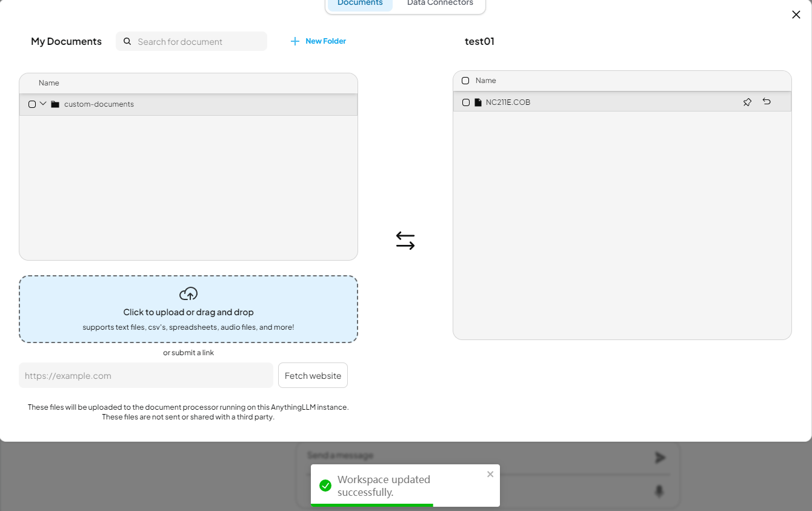Click the search magnifier icon
812x511 pixels.
click(x=127, y=41)
